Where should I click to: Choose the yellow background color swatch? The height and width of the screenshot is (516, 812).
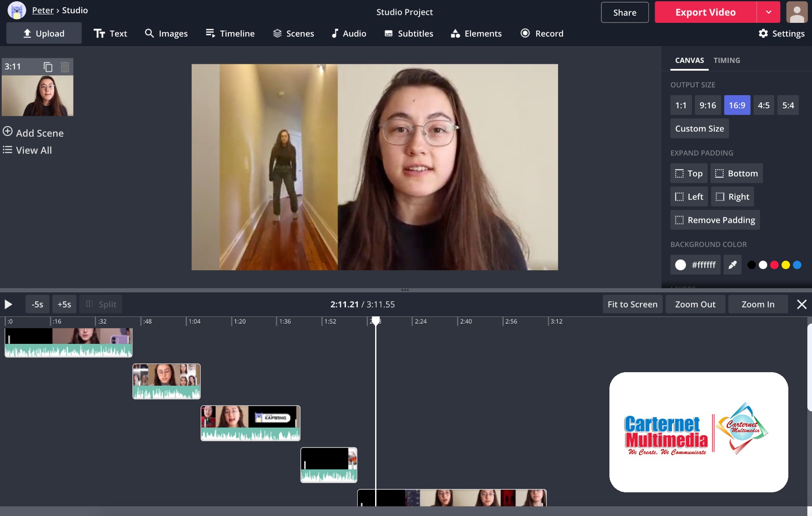[786, 265]
